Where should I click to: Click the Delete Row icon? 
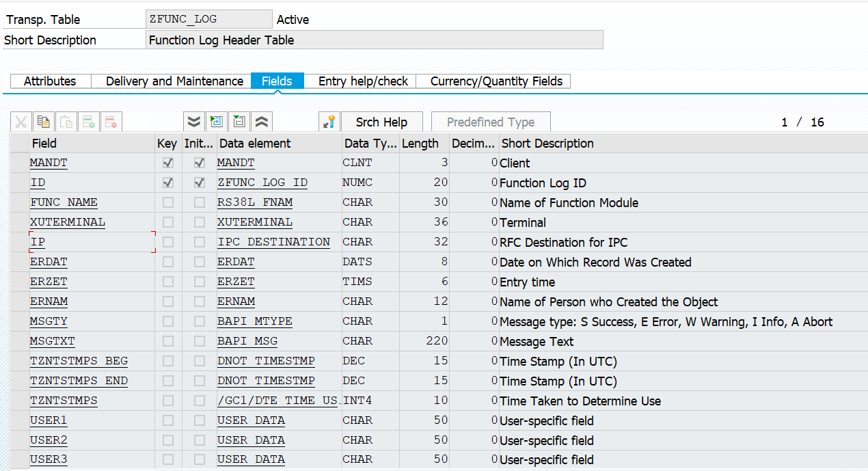[111, 122]
